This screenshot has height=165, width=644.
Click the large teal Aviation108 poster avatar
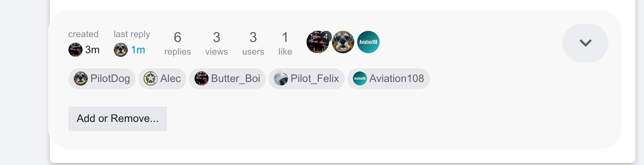(x=368, y=42)
